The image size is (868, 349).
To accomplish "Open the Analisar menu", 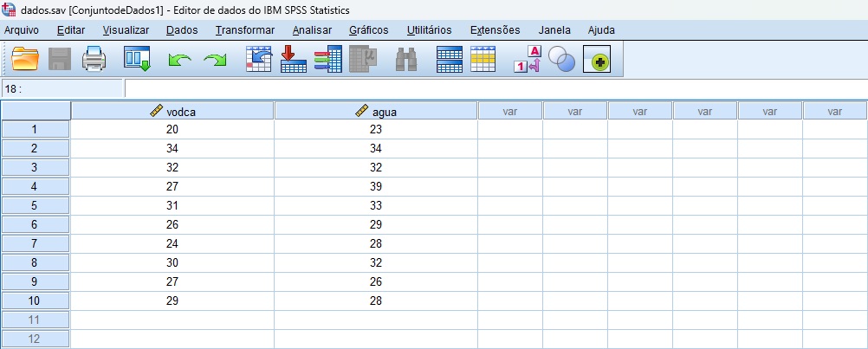I will [x=312, y=30].
